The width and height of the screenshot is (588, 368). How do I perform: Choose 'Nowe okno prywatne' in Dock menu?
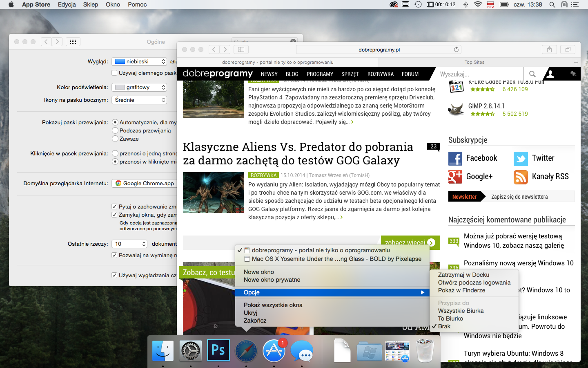click(272, 280)
